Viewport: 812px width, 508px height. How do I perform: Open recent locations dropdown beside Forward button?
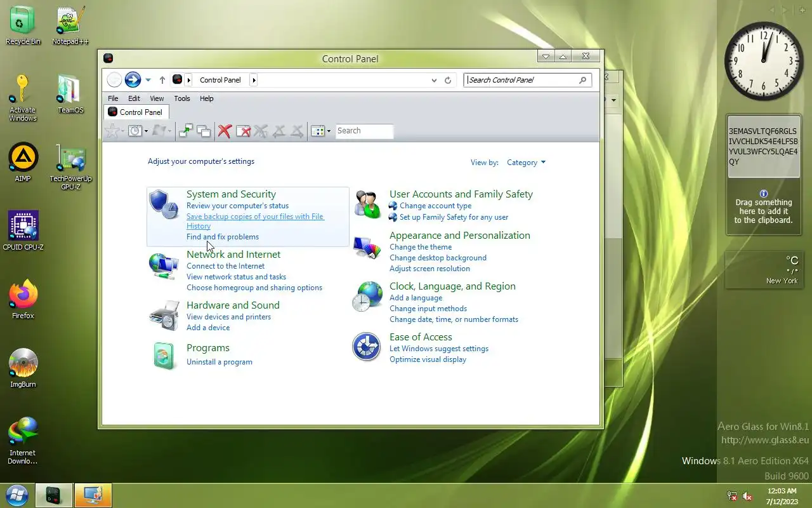pos(148,80)
